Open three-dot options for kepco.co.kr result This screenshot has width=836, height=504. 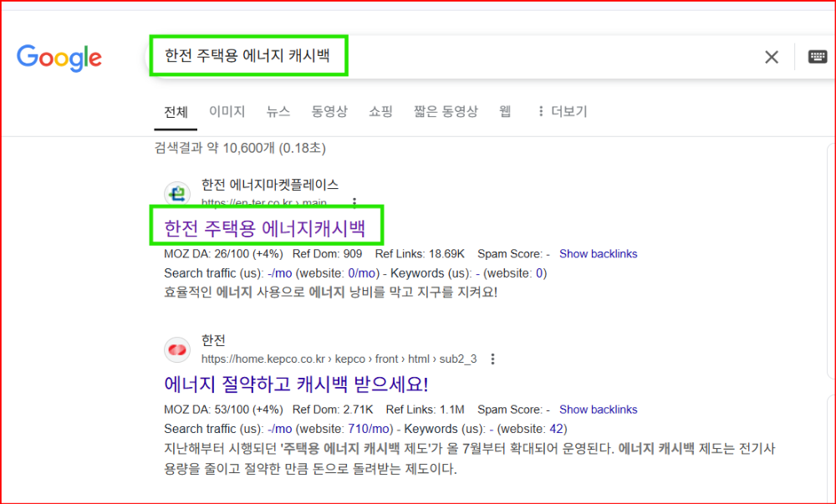[x=492, y=359]
